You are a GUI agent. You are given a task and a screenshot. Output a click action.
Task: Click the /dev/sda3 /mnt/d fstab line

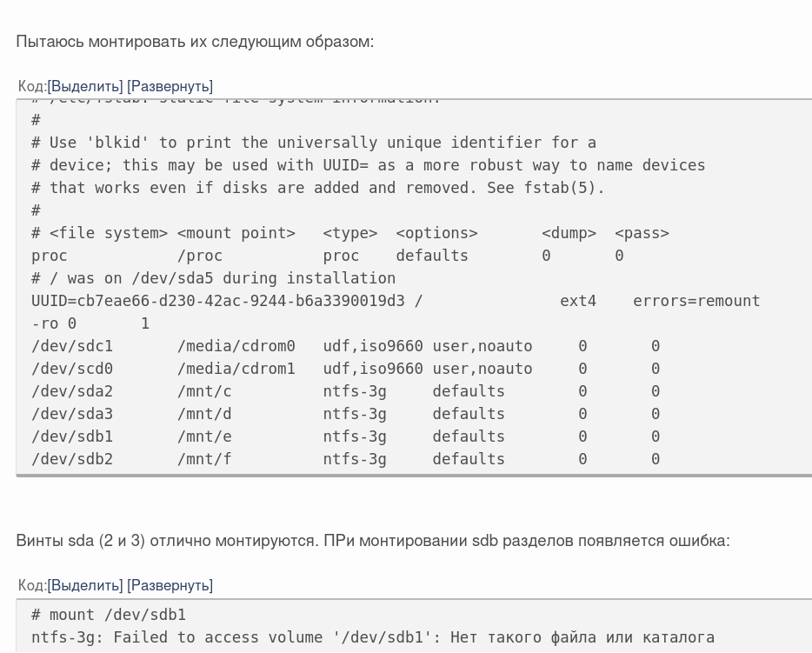pyautogui.click(x=345, y=414)
